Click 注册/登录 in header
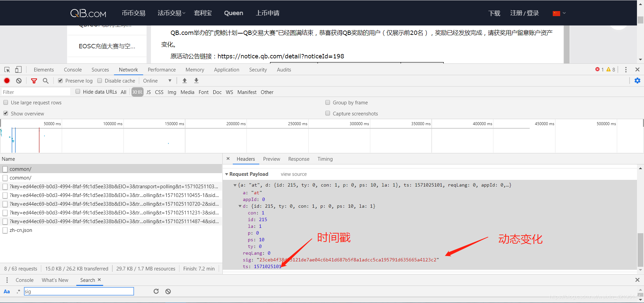The image size is (644, 303). 525,13
